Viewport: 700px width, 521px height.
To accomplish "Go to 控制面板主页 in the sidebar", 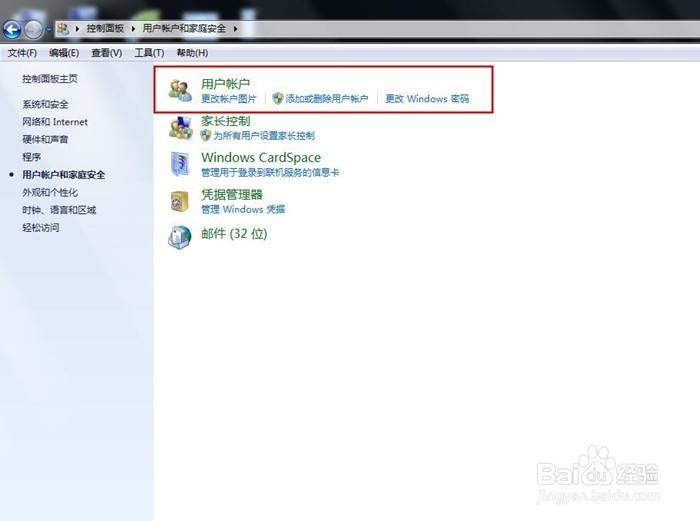I will tap(50, 79).
